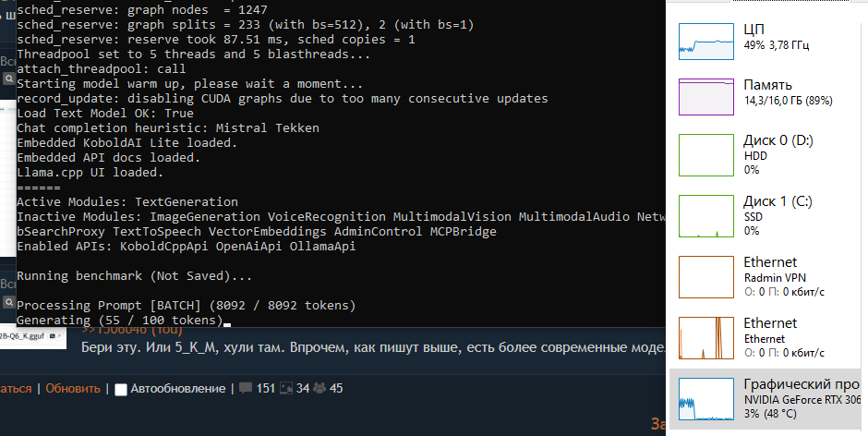Screen dimensions: 868x436
Task: Select Диск 0 (D:) HDD entry
Action: point(766,155)
